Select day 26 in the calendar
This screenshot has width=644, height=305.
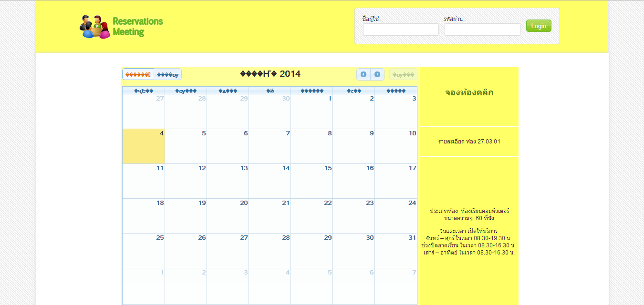click(x=186, y=251)
